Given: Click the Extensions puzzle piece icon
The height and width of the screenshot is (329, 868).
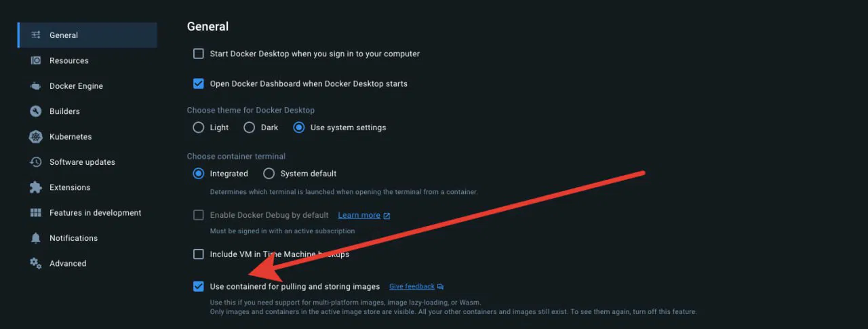Looking at the screenshot, I should coord(36,187).
